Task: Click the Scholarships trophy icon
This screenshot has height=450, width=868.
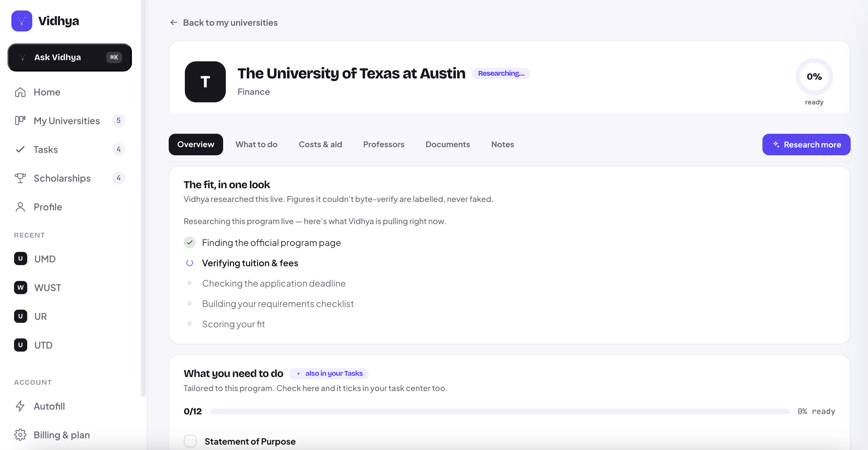Action: pos(20,178)
